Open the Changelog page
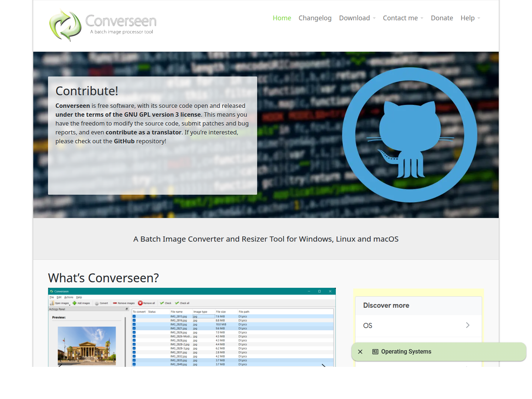This screenshot has height=399, width=532. point(315,18)
